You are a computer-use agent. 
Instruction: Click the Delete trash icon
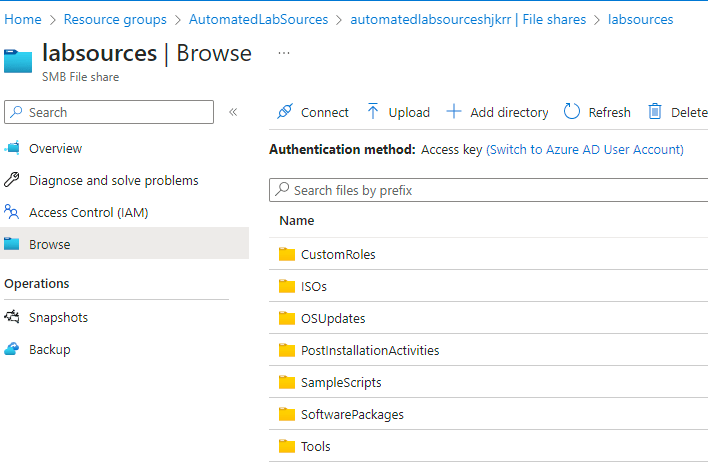(655, 112)
